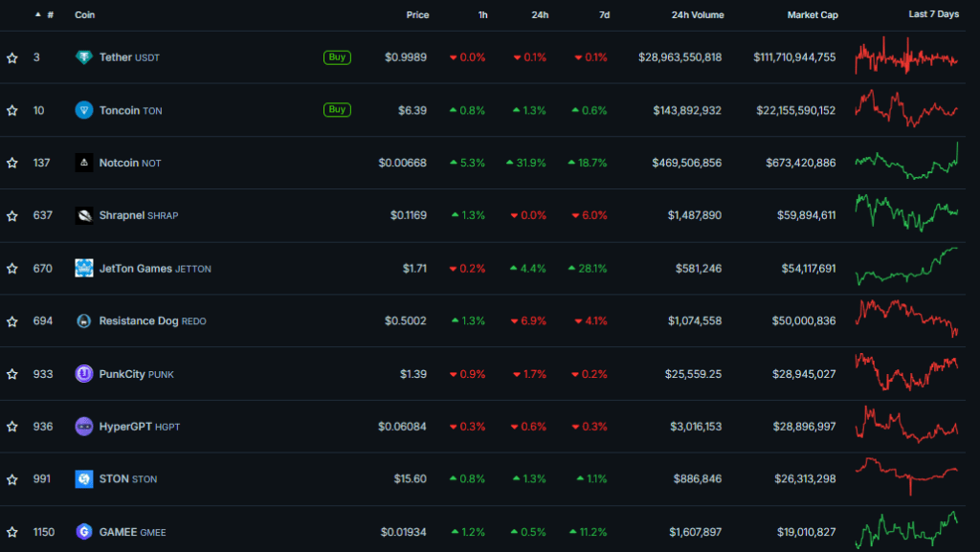Click the Shrapnel logo icon
This screenshot has width=980, height=552.
(84, 215)
